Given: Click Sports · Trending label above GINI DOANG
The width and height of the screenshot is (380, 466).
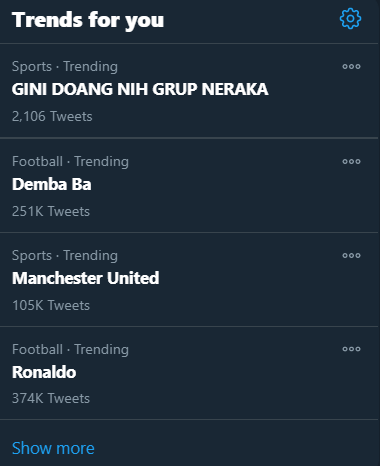Looking at the screenshot, I should (x=65, y=67).
